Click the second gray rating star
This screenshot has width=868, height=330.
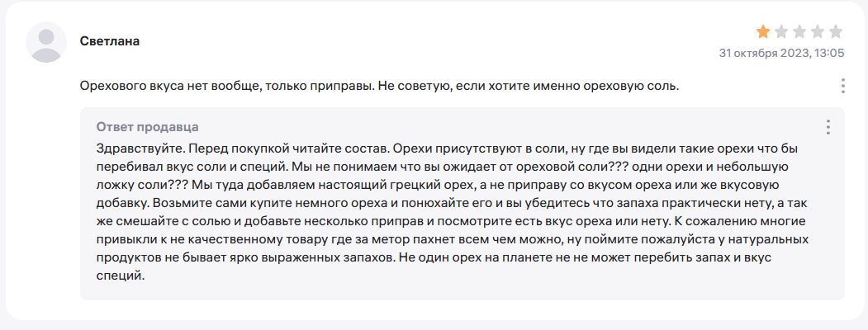pos(781,32)
